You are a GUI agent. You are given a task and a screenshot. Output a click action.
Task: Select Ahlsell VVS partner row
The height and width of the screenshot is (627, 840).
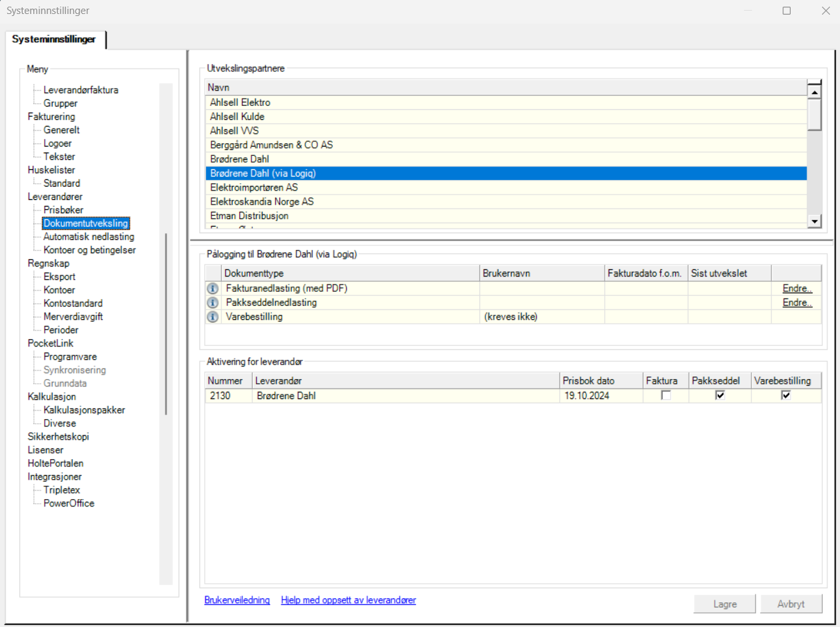(x=506, y=131)
